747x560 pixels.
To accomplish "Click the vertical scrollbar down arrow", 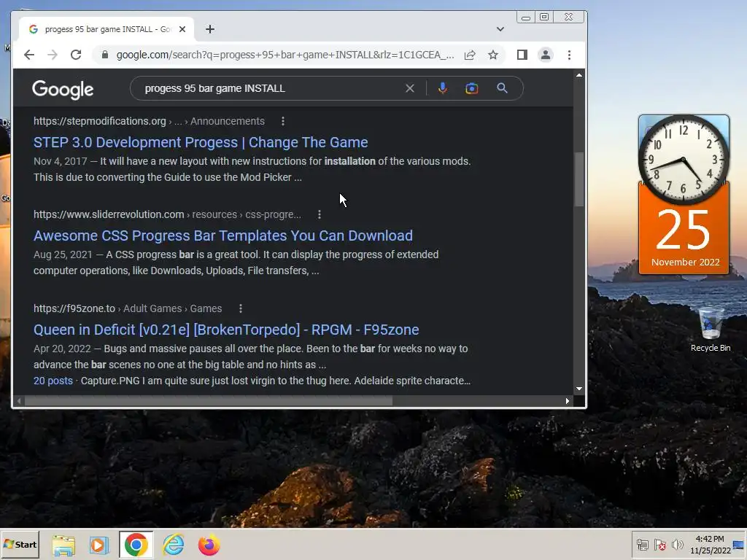I will (578, 389).
